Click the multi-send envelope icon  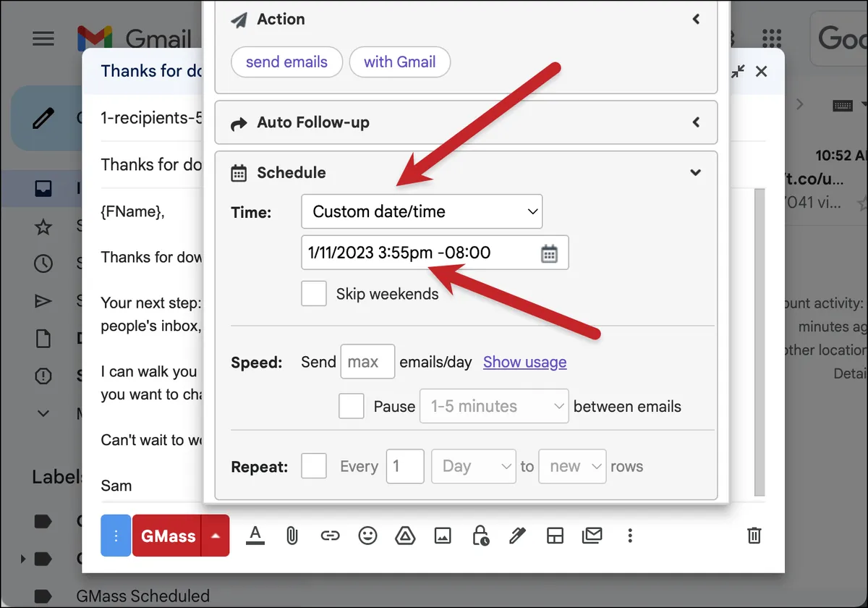pos(592,536)
